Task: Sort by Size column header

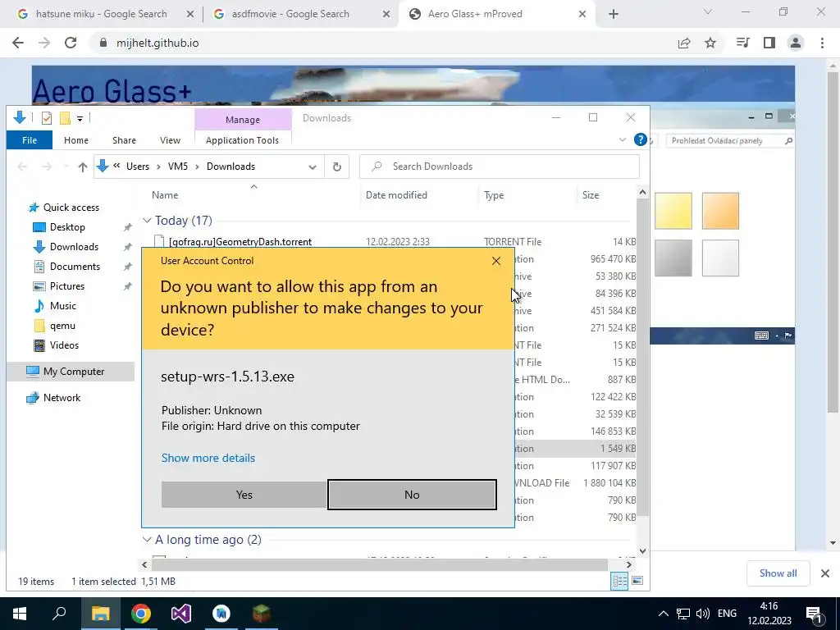Action: [x=591, y=195]
